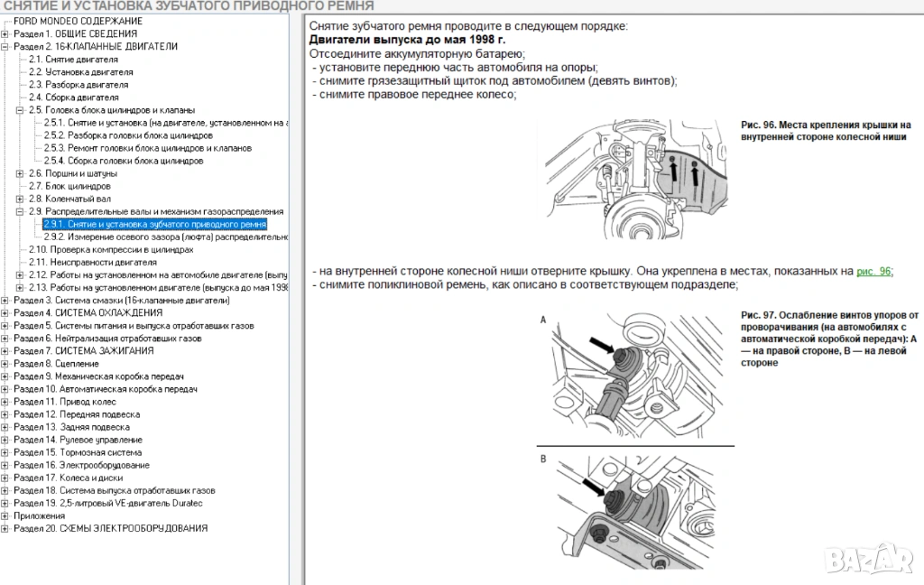The image size is (924, 585).
Task: Expand Раздел 4. СИСТЕМА ОХЛАЖДЕНИЯ in the tree
Action: [x=5, y=312]
